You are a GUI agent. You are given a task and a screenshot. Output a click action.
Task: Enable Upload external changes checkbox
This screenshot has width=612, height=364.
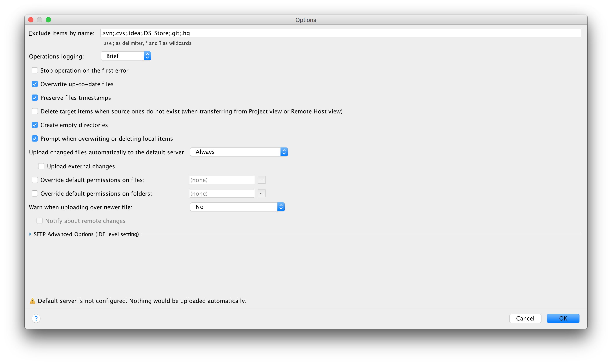coord(42,166)
